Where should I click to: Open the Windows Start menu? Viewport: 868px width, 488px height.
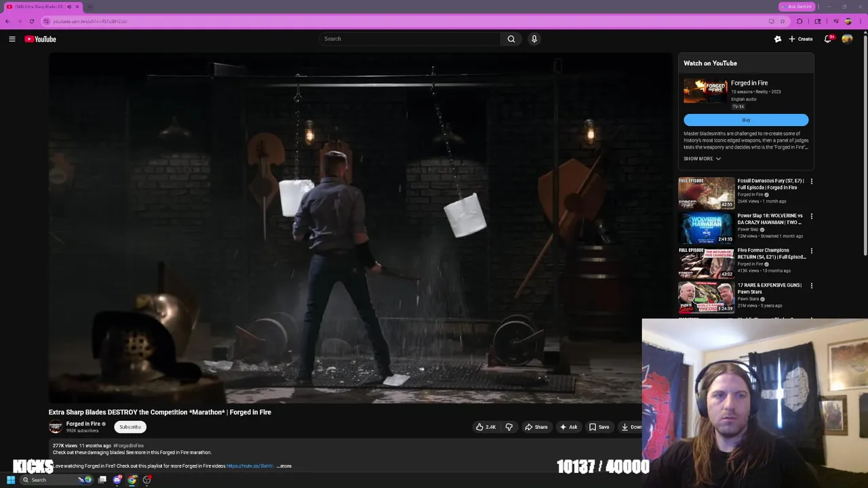[x=11, y=480]
